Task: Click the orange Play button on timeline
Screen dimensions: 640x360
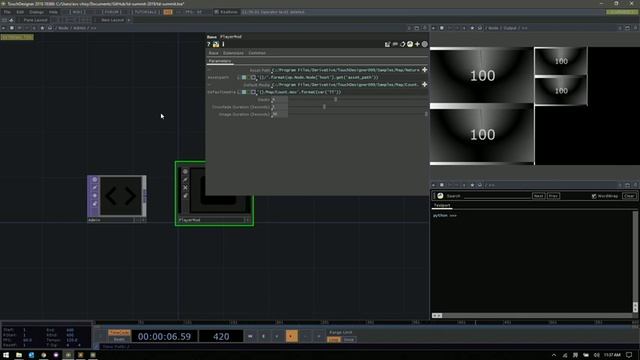Action: [x=291, y=336]
